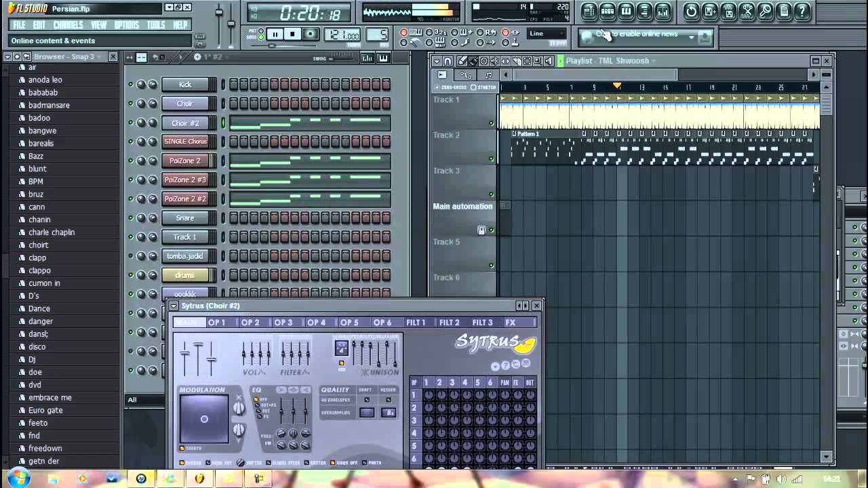Select the playlist paint brush tool
The height and width of the screenshot is (488, 868).
point(473,61)
